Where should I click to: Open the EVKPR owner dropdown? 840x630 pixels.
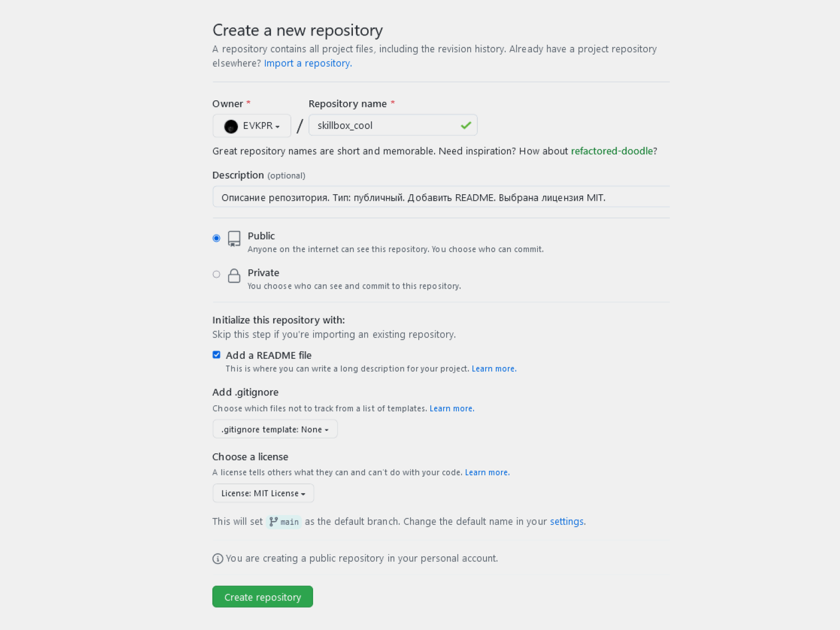click(252, 126)
